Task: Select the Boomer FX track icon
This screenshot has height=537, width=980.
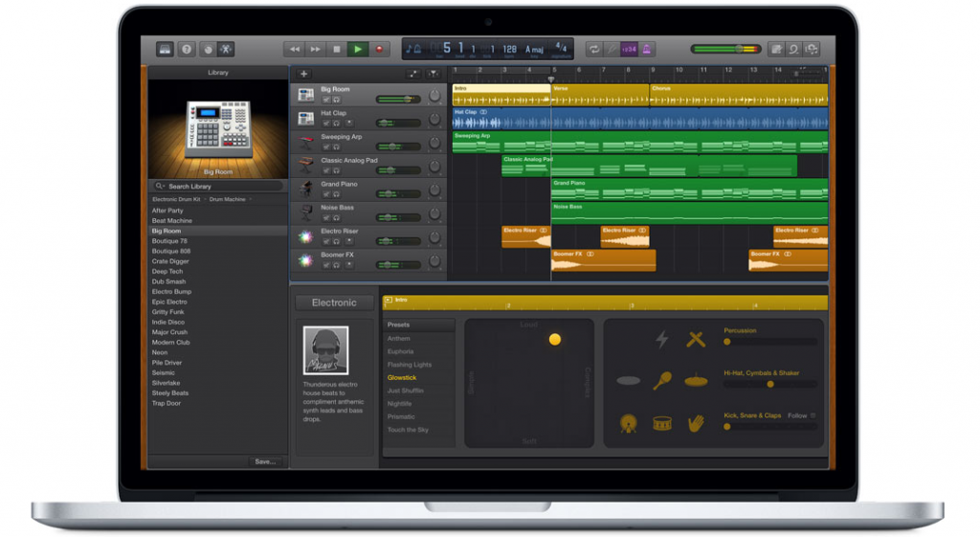Action: click(305, 260)
